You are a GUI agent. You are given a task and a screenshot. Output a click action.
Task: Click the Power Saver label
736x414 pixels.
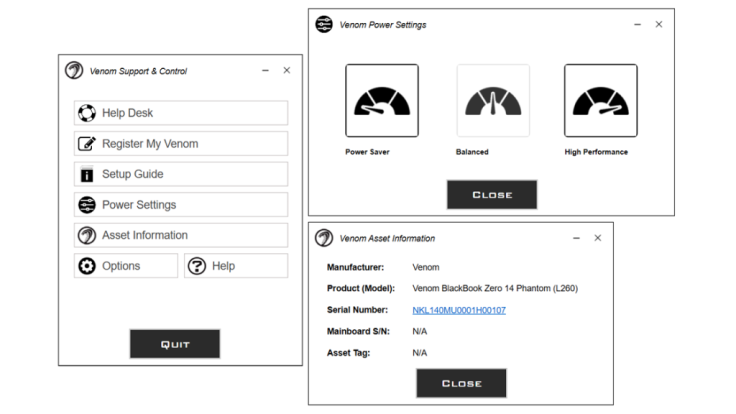coord(368,152)
